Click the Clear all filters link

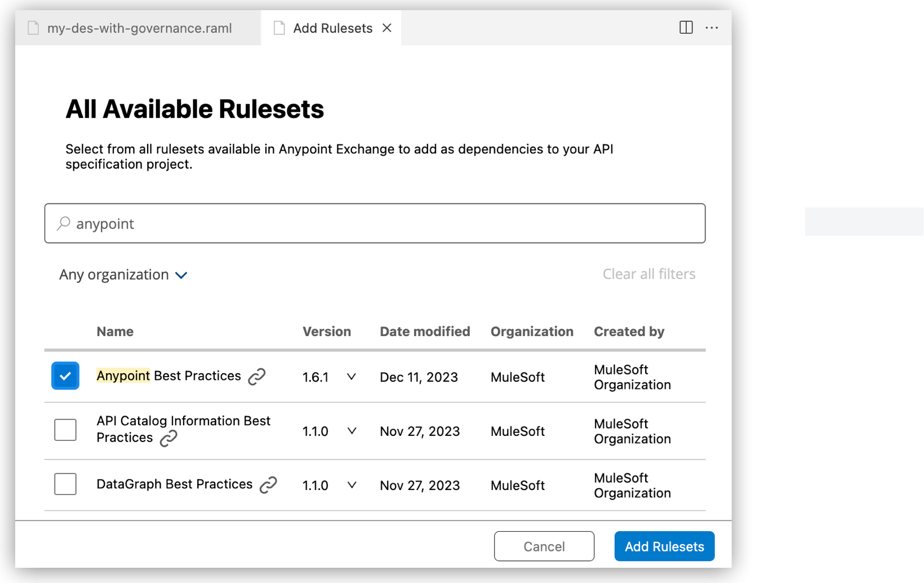pos(649,274)
